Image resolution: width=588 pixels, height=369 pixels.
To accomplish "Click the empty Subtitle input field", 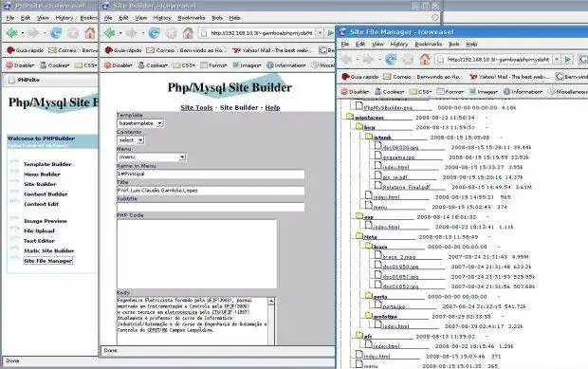I will point(211,207).
